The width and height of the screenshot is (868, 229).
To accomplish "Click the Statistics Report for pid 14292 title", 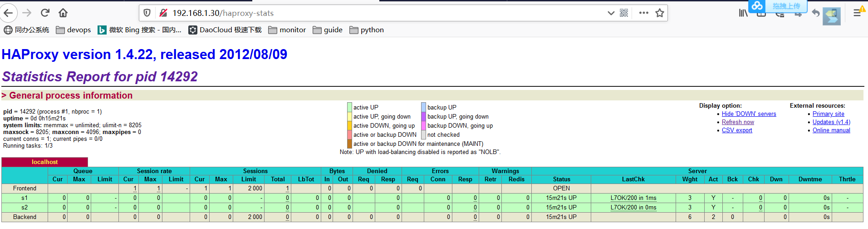I will [100, 76].
